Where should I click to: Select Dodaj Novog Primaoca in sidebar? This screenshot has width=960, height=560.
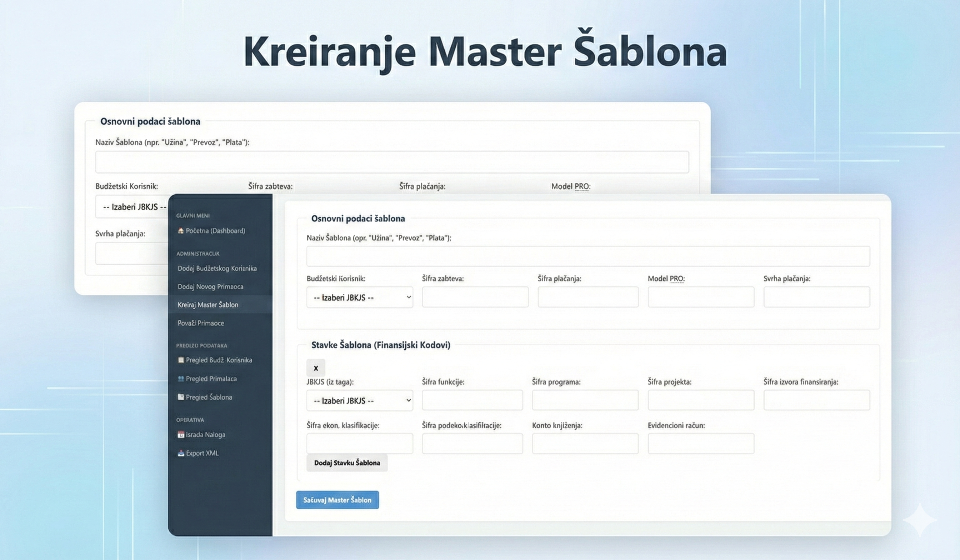coord(210,287)
